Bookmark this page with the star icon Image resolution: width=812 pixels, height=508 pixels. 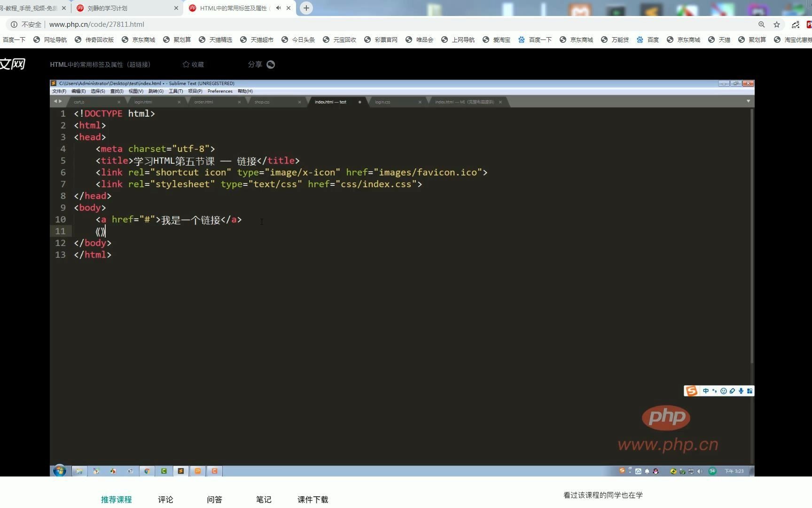[777, 24]
